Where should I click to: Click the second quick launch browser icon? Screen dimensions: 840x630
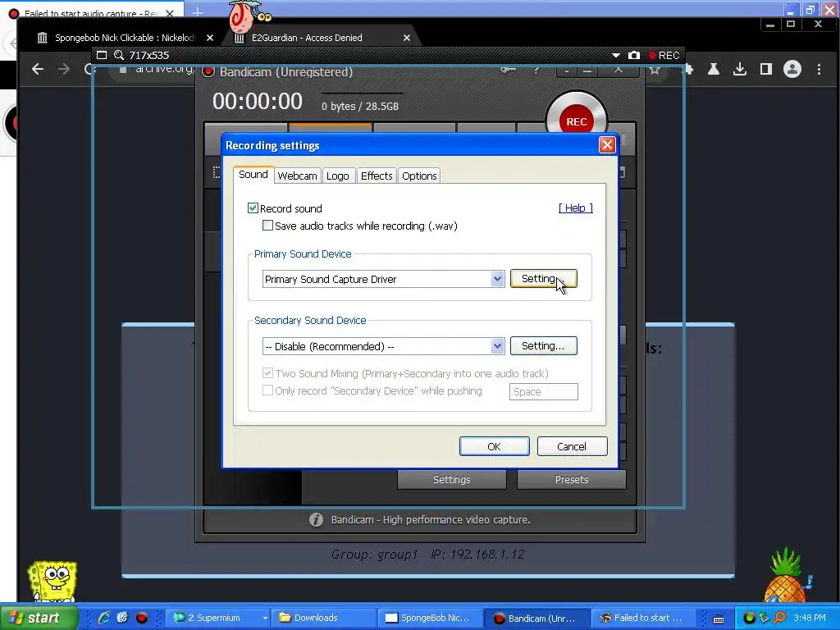tap(123, 618)
